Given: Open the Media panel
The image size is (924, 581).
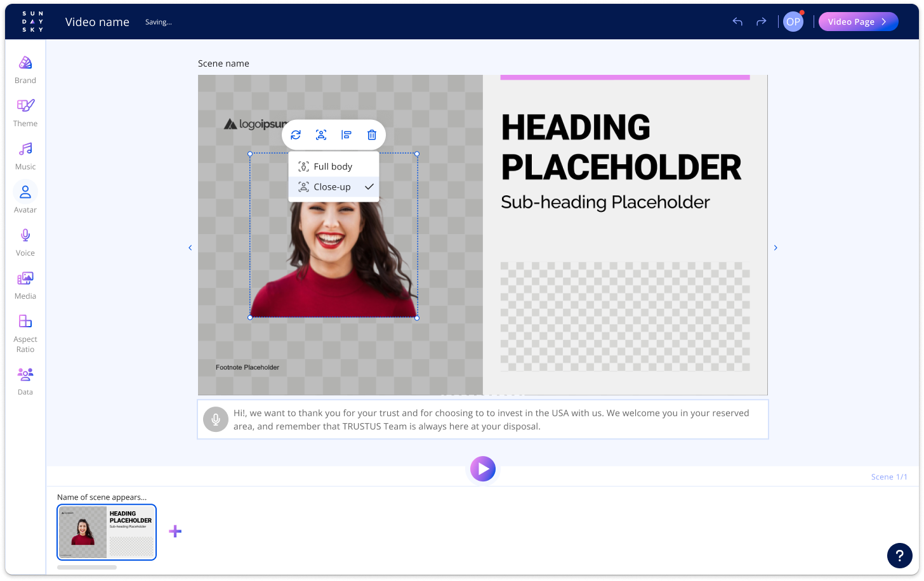Looking at the screenshot, I should point(25,285).
